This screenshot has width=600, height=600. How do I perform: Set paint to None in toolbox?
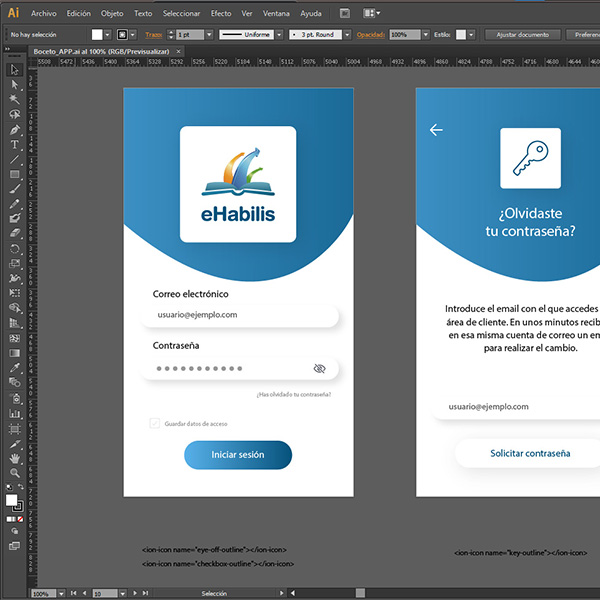click(20, 519)
